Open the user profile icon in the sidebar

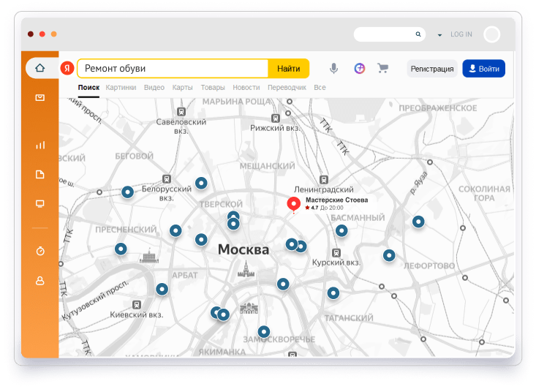coord(40,281)
